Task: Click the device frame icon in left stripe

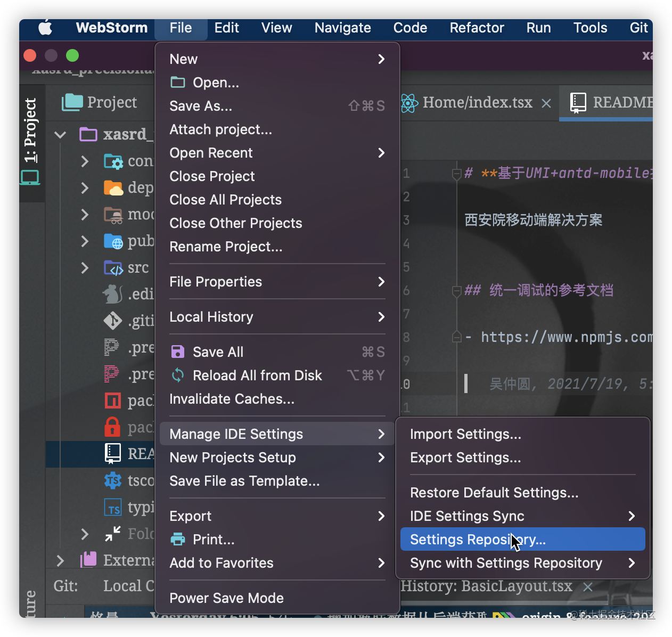Action: [30, 177]
